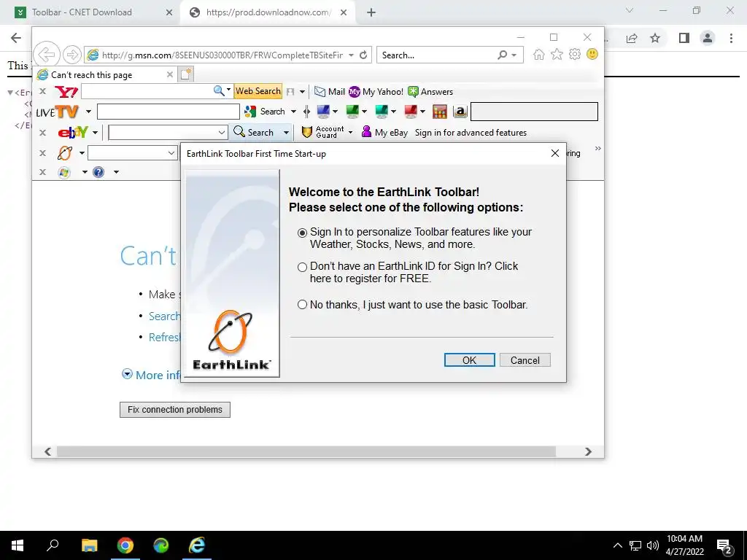Click the Windows flag toolbar icon
Screen dimensions: 747x560
click(64, 172)
